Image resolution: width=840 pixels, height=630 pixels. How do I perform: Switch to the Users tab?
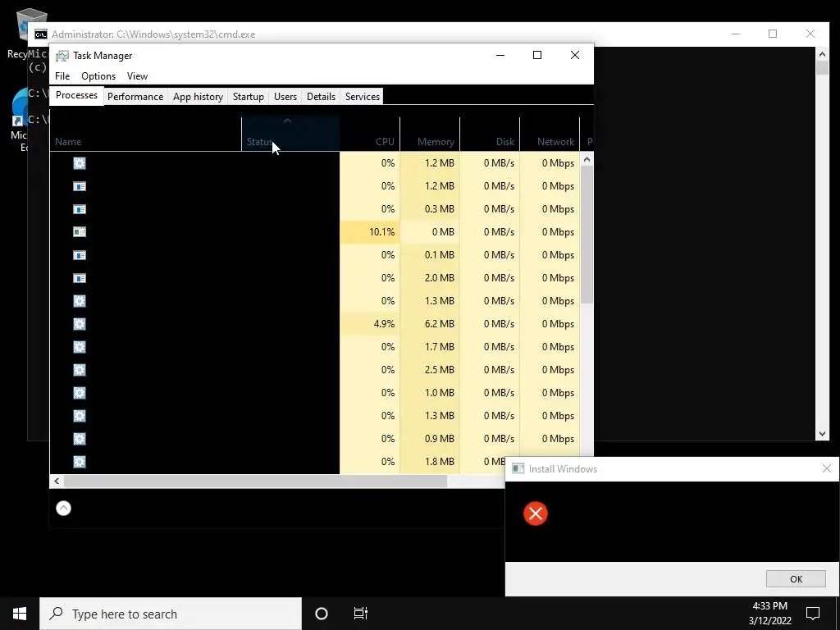pos(285,97)
